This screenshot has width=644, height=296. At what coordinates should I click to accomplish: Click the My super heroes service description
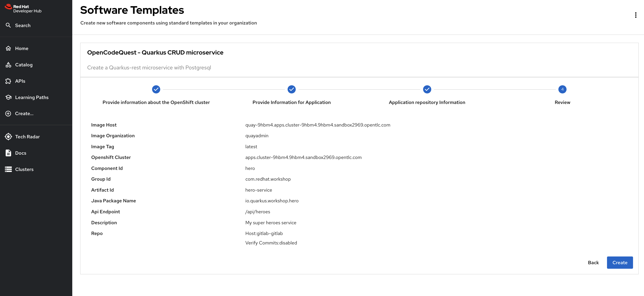point(271,223)
